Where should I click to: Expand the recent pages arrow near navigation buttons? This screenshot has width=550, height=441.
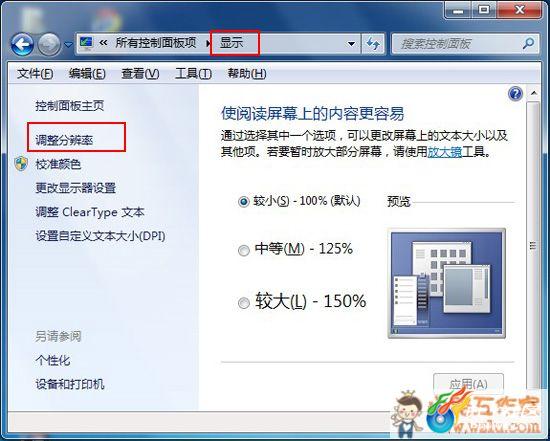click(69, 45)
